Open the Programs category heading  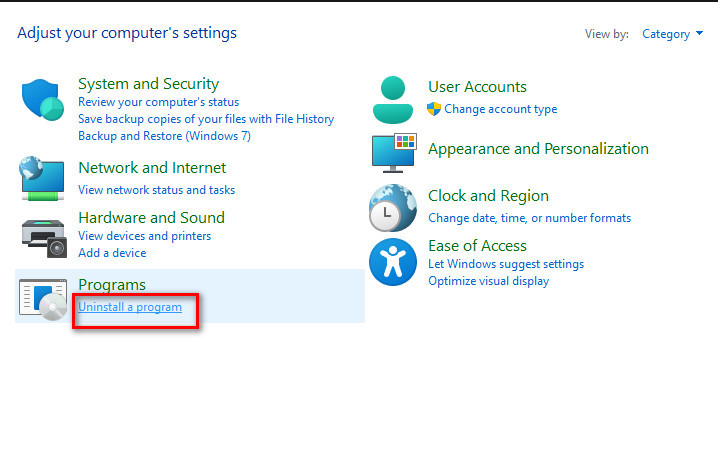(112, 284)
